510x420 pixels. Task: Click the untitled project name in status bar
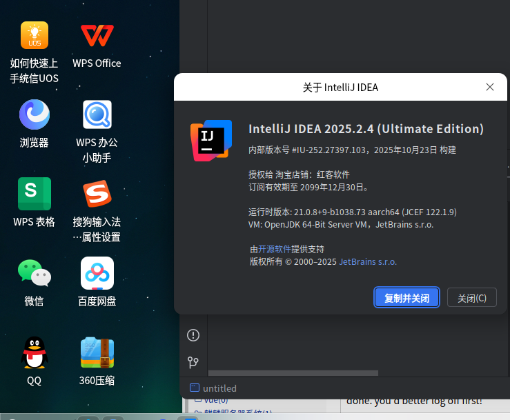[219, 388]
